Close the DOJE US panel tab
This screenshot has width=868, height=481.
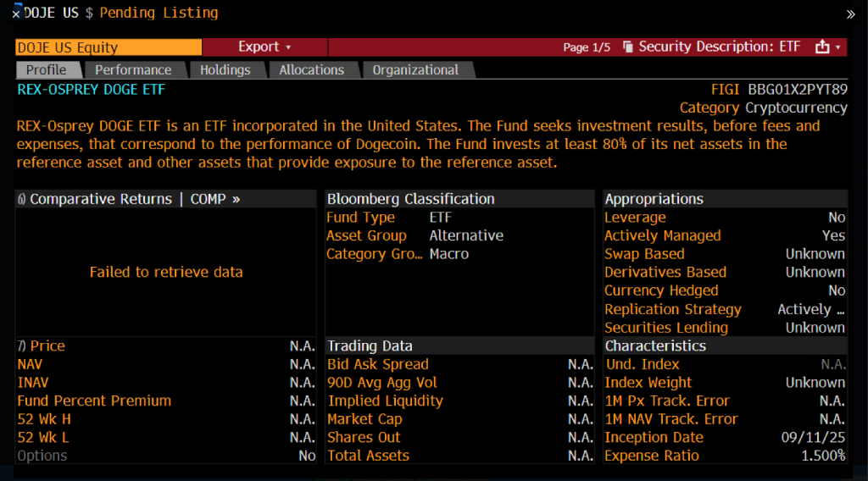point(16,14)
